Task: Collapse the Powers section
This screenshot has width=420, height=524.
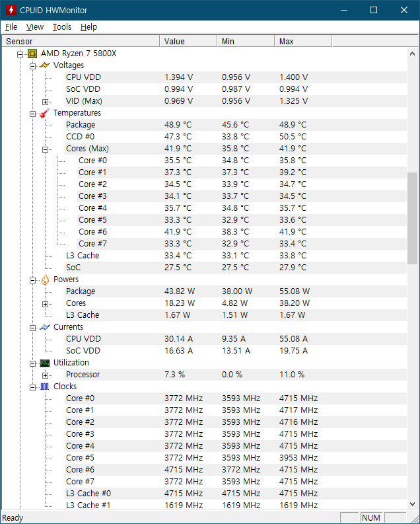Action: [33, 280]
